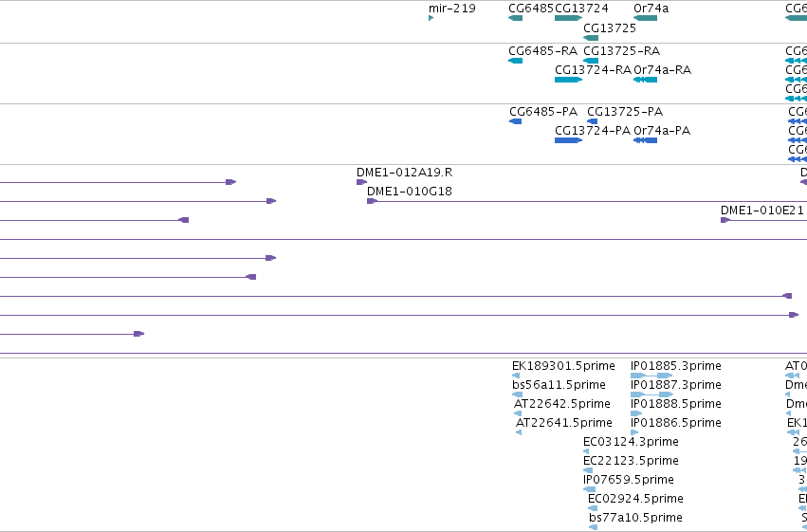Screen dimensions: 807x532
Task: Click the EC22123.5prime EST glyph
Action: click(x=588, y=470)
